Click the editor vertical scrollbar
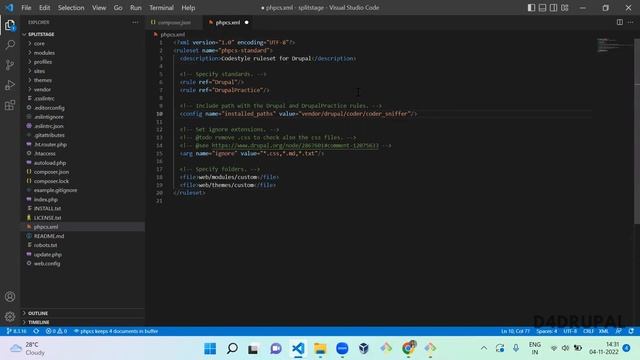 (x=637, y=131)
